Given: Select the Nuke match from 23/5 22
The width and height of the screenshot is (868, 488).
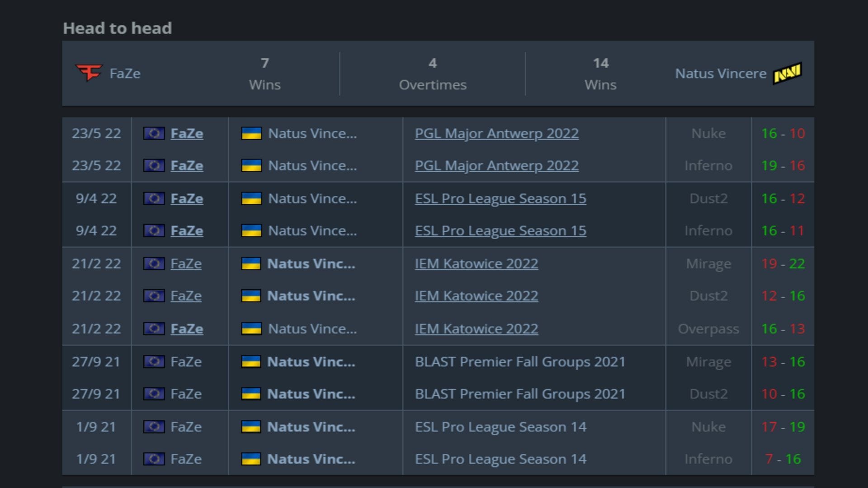Looking at the screenshot, I should (x=708, y=133).
